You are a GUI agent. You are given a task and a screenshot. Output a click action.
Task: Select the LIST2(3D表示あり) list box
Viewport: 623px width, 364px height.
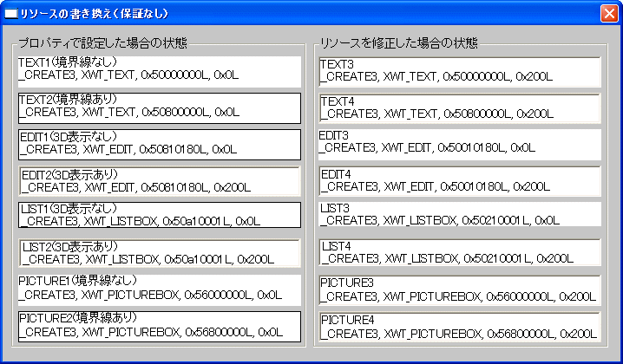160,253
